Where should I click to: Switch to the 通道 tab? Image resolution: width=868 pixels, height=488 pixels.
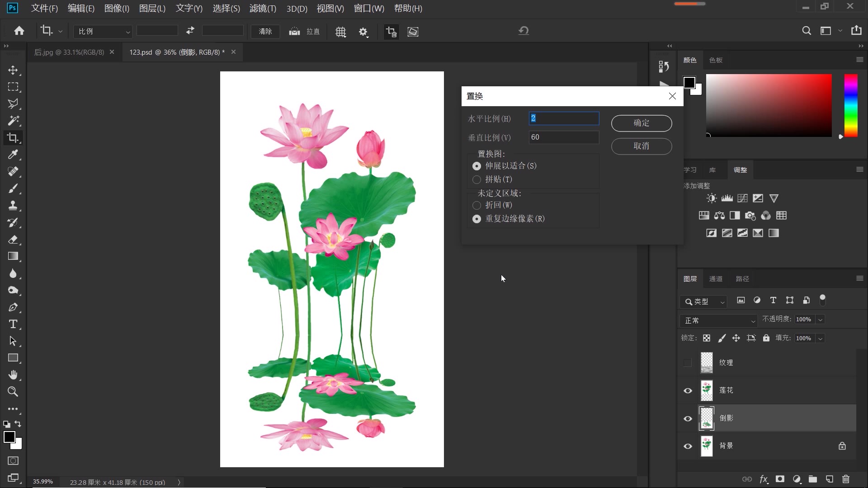716,279
